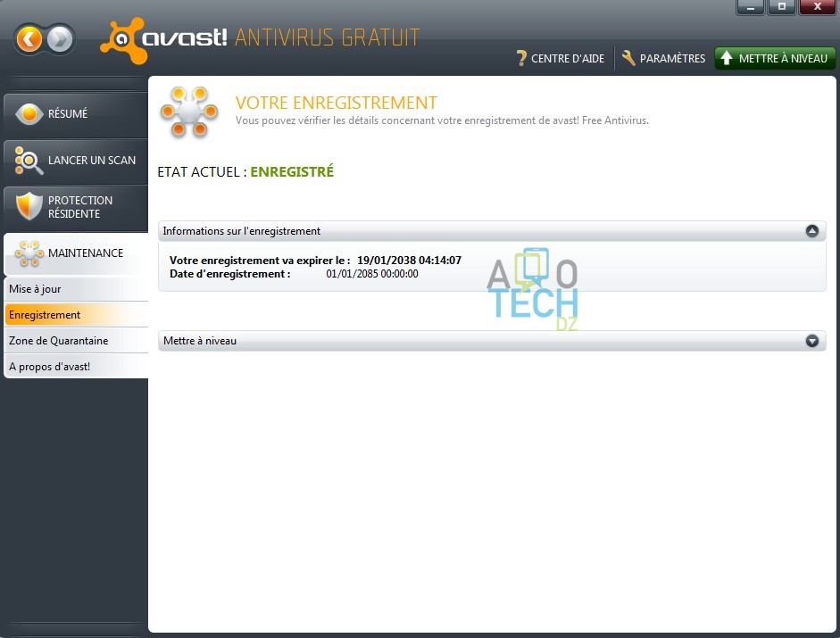Click the Mettre à niveau green button
The width and height of the screenshot is (840, 638).
[x=775, y=58]
